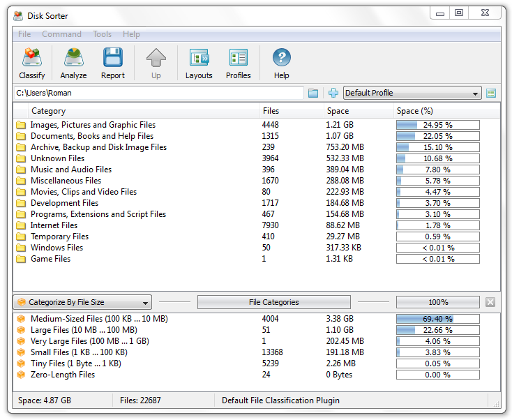Select the Music and Audio Files folder icon
This screenshot has height=420, width=512.
(x=21, y=170)
